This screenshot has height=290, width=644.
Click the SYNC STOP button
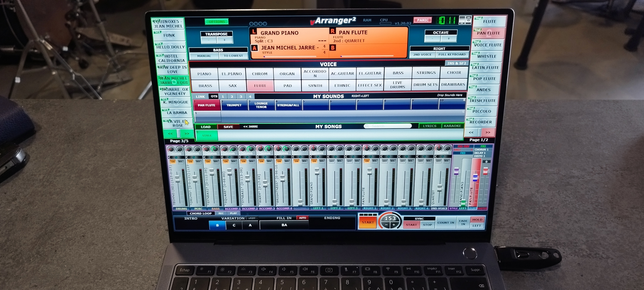point(427,225)
